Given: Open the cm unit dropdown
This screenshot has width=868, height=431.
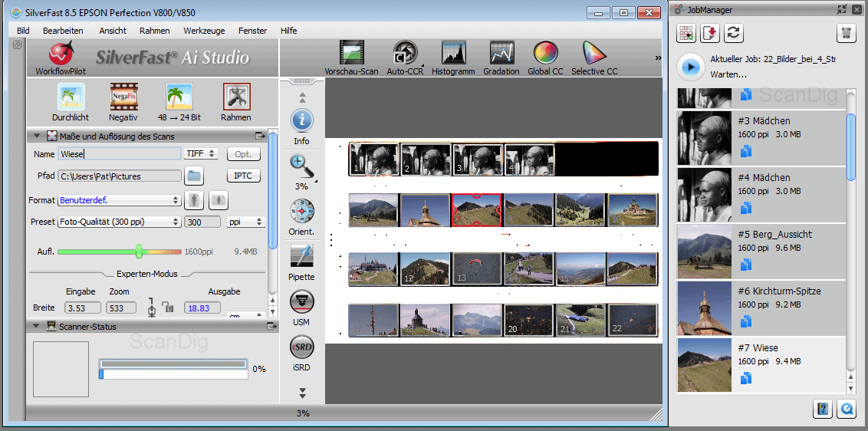Looking at the screenshot, I should [246, 315].
